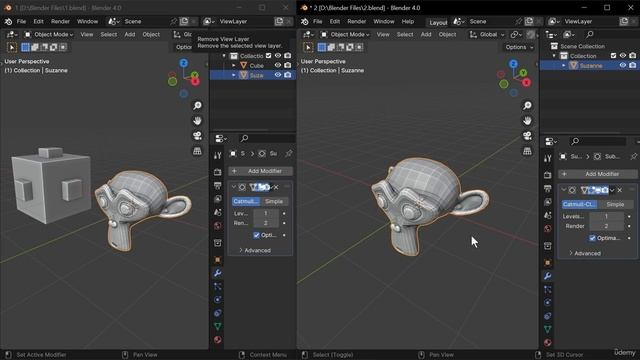Viewport: 640px width, 360px height.
Task: Hide Cube in left window outliner
Action: click(278, 65)
